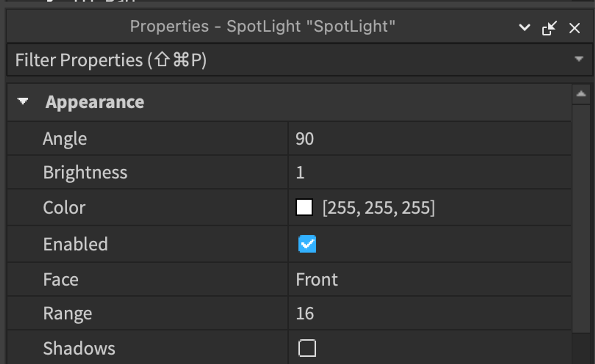595x364 pixels.
Task: Undock the Properties panel with popout icon
Action: tap(549, 28)
